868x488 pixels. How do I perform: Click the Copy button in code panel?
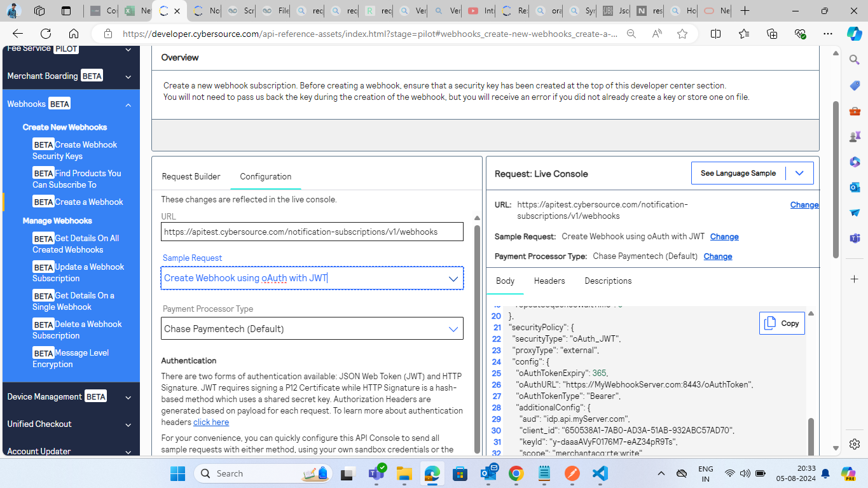coord(782,323)
